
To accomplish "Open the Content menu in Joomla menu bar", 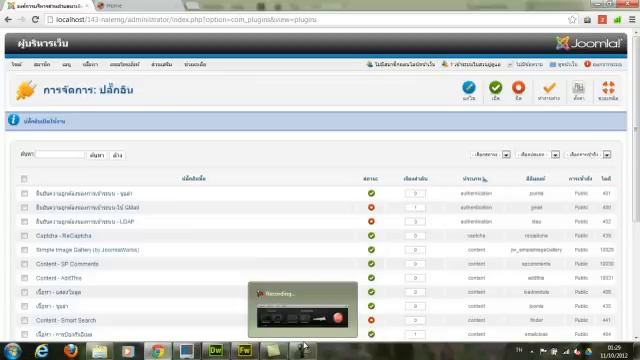I will tap(90, 64).
